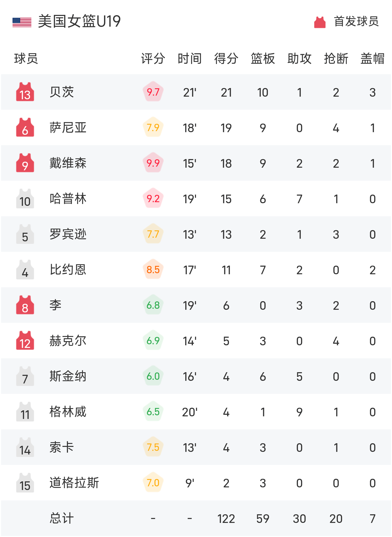Screen dimensions: 392x537
Task: Click jersey number 13 icon
Action: click(x=25, y=92)
